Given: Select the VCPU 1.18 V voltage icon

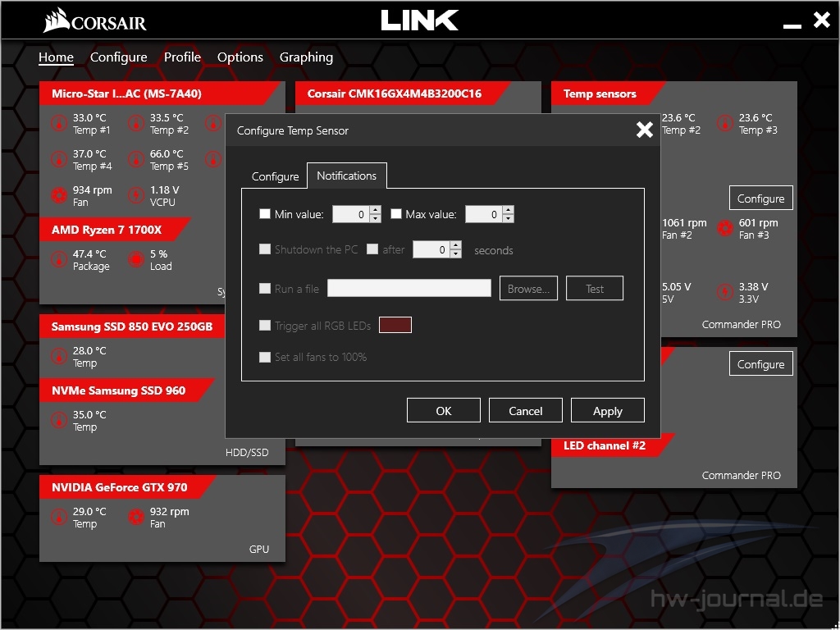Looking at the screenshot, I should pos(136,195).
